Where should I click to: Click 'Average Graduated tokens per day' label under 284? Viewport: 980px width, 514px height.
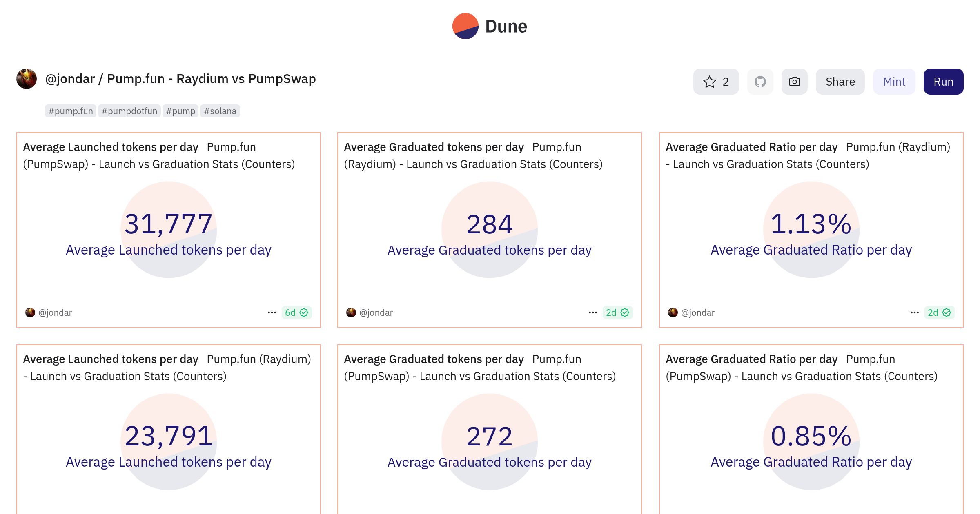(490, 250)
